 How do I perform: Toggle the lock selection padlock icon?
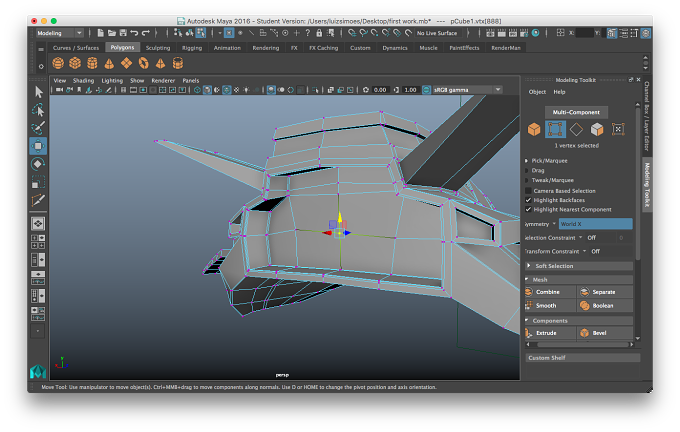[x=319, y=33]
